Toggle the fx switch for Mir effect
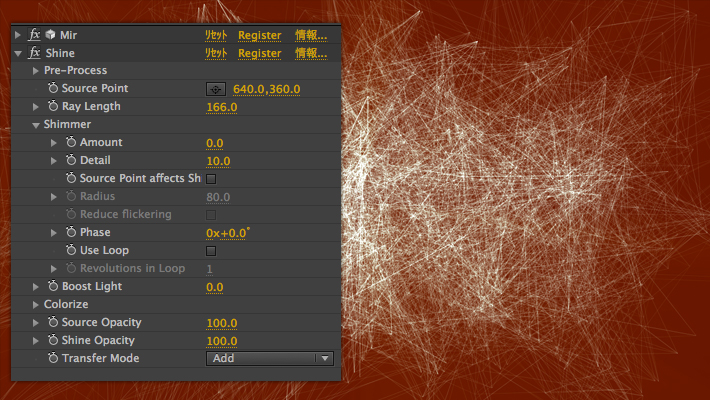Viewport: 710px width, 400px height. pyautogui.click(x=35, y=35)
